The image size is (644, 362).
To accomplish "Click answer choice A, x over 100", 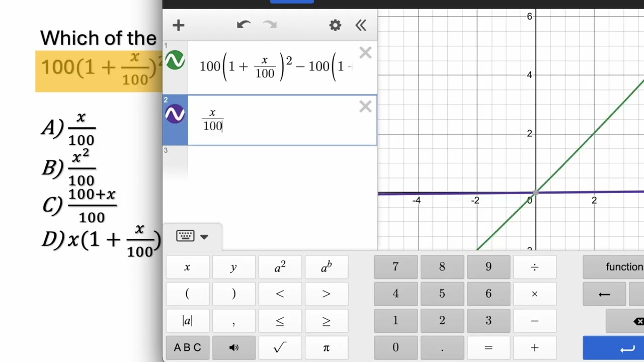I will (68, 129).
